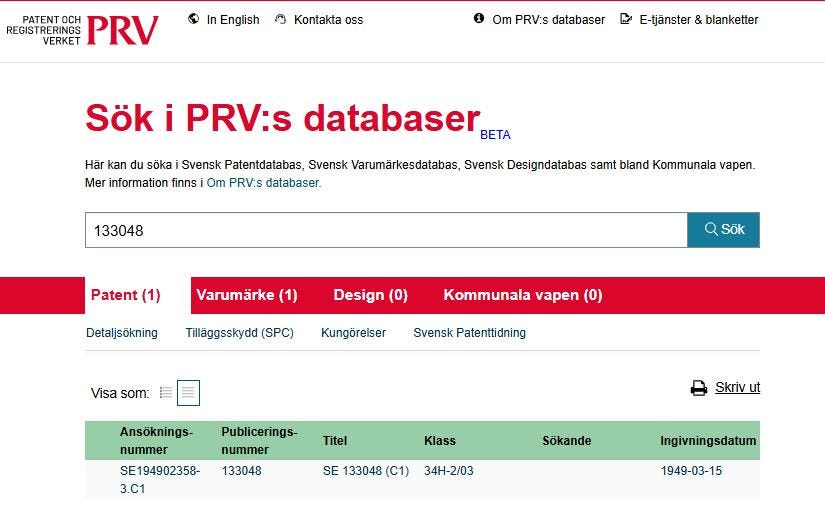Click the Sökande column header
825x526 pixels.
(x=567, y=441)
